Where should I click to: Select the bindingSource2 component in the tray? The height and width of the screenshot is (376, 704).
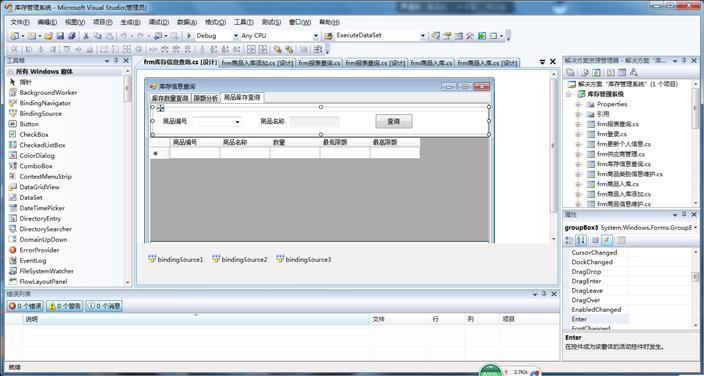[240, 259]
